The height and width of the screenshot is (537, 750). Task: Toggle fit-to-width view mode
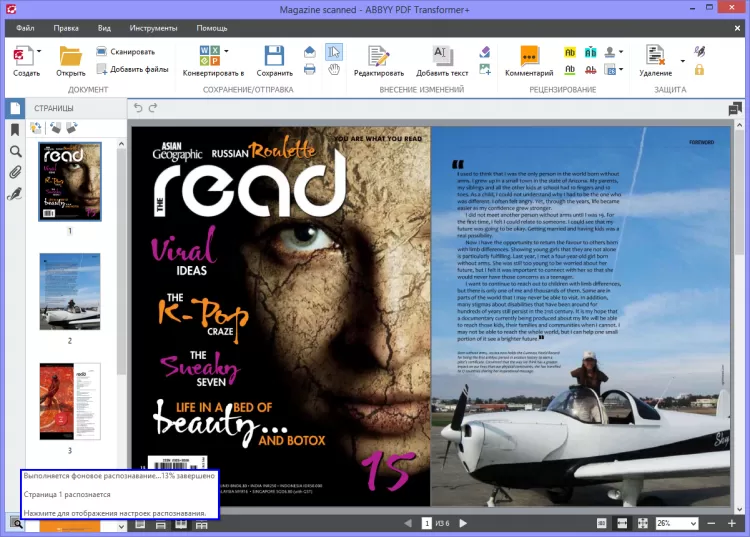(x=622, y=524)
